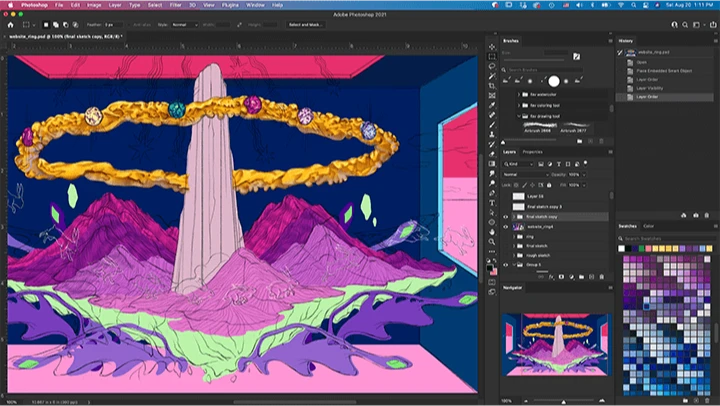Open layer blend mode Normal dropdown

[526, 175]
